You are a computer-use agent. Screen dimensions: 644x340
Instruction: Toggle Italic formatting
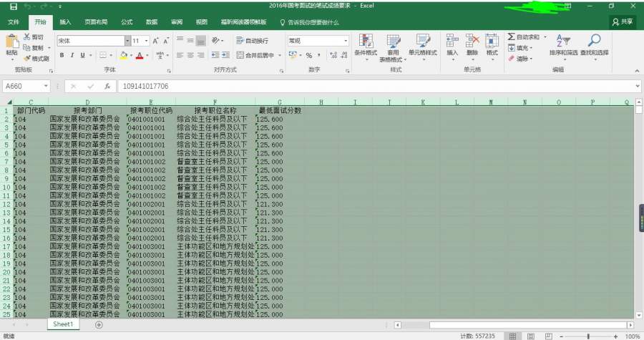tap(72, 55)
